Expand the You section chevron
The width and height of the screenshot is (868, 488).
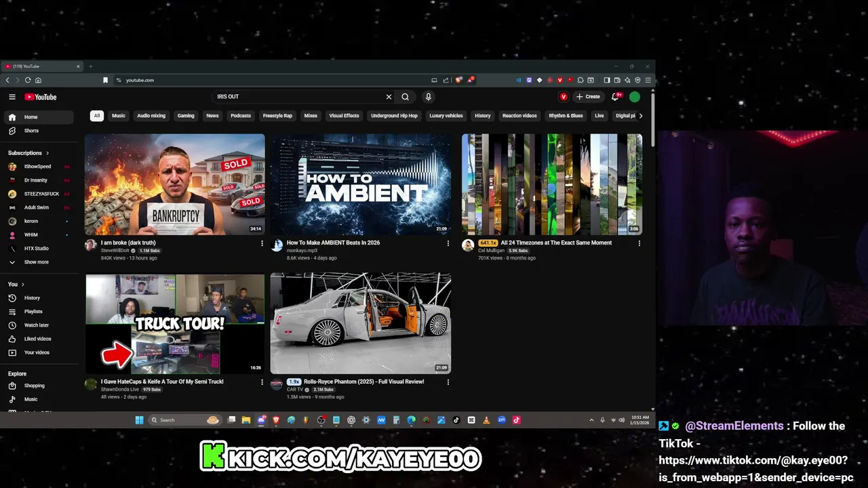[22, 285]
